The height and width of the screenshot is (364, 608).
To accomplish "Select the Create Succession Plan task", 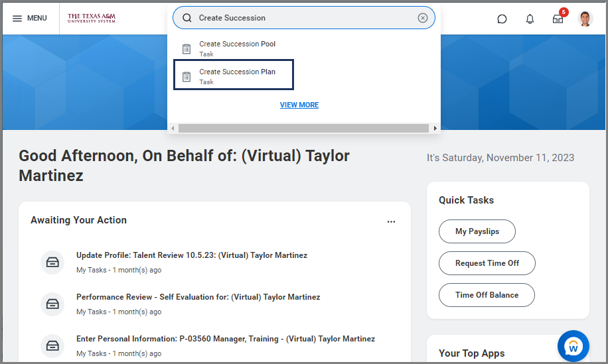I will click(234, 75).
